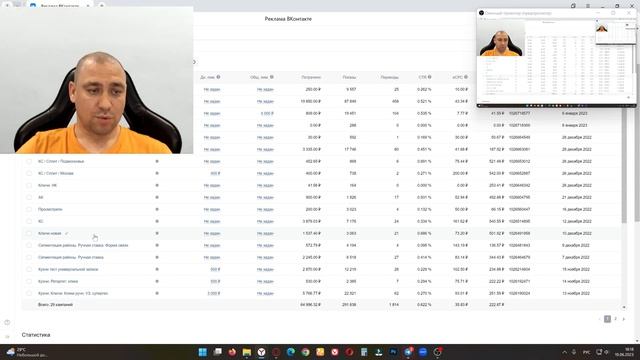The width and height of the screenshot is (640, 360).
Task: Open status dot menu for КС / Сплит / Москва
Action: 157,173
